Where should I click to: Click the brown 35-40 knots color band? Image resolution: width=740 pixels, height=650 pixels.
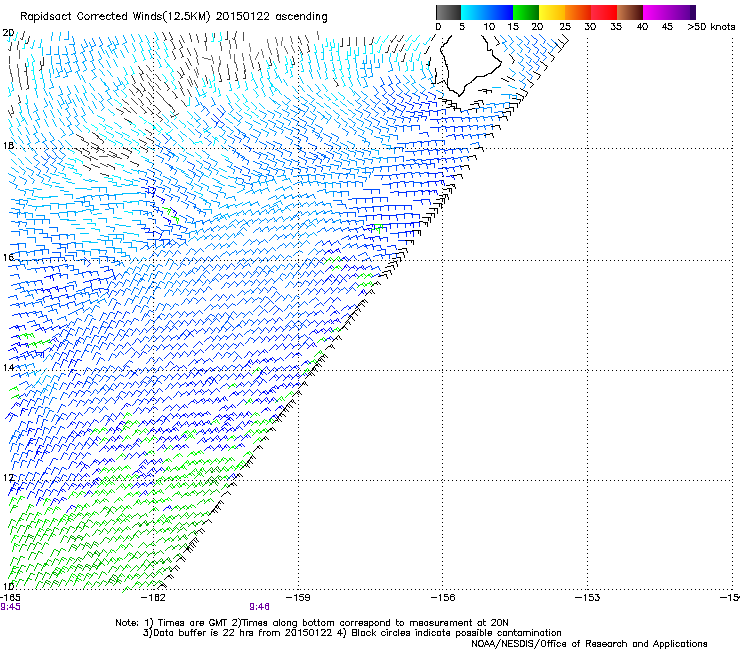(x=630, y=12)
